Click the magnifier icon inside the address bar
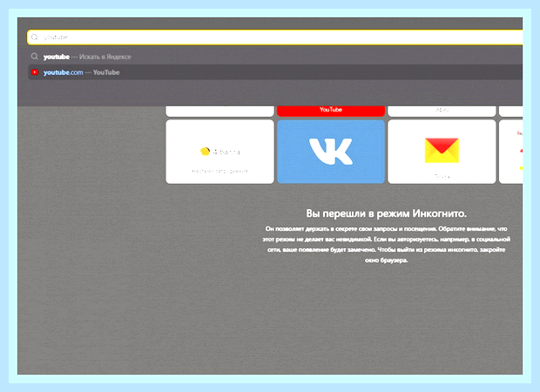Image resolution: width=540 pixels, height=392 pixels. click(x=35, y=37)
